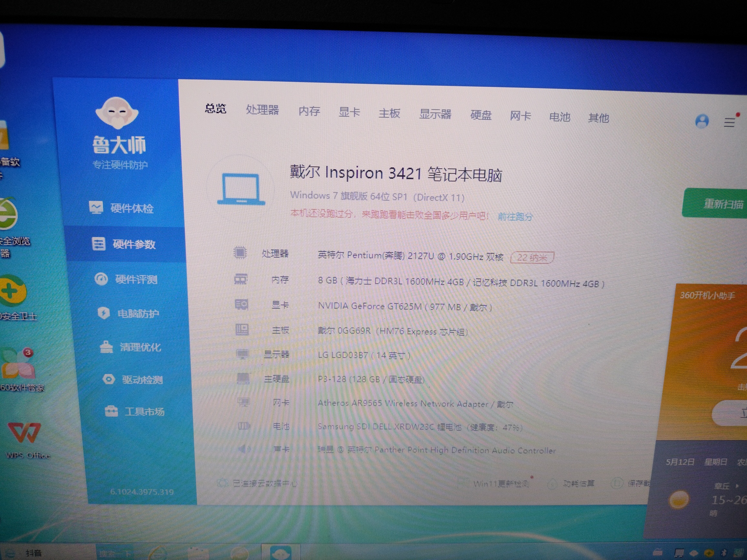Viewport: 747px width, 560px height.
Task: Click the 5月12日 date text
Action: point(680,462)
